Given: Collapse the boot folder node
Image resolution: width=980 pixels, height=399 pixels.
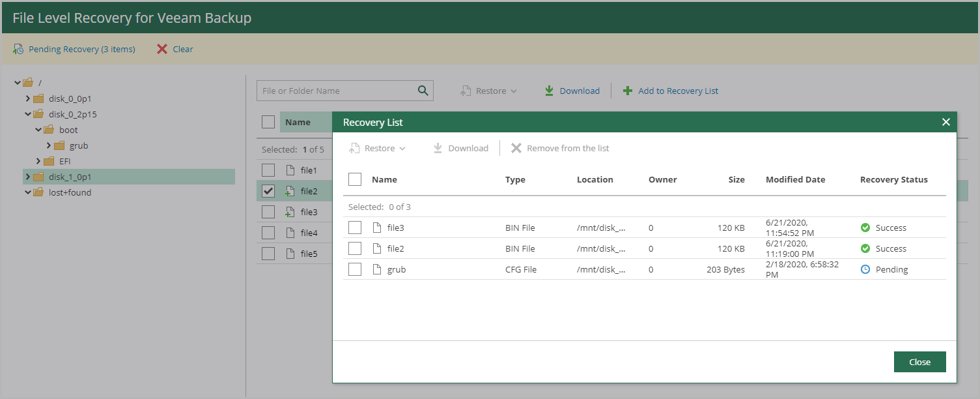Looking at the screenshot, I should [38, 130].
